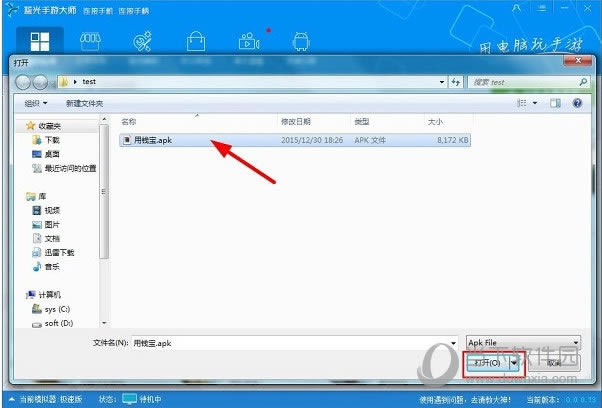The height and width of the screenshot is (408, 602).
Task: Expand the 当前模拟器 status bar arrow
Action: tap(12, 399)
